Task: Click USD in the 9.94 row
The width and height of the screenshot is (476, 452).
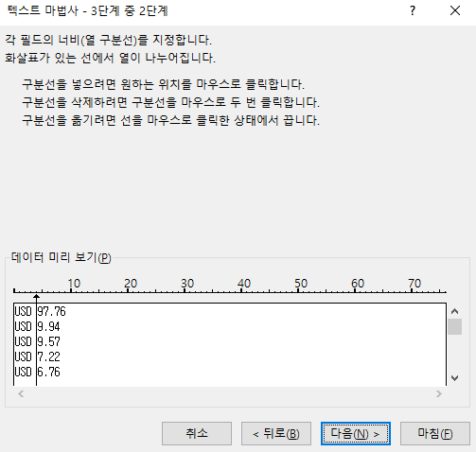Action: pyautogui.click(x=23, y=327)
